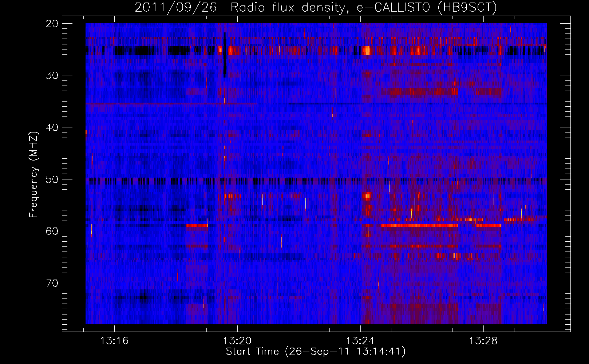589x364 pixels.
Task: Click the long bright emission band at 59 MHz
Action: coord(420,225)
